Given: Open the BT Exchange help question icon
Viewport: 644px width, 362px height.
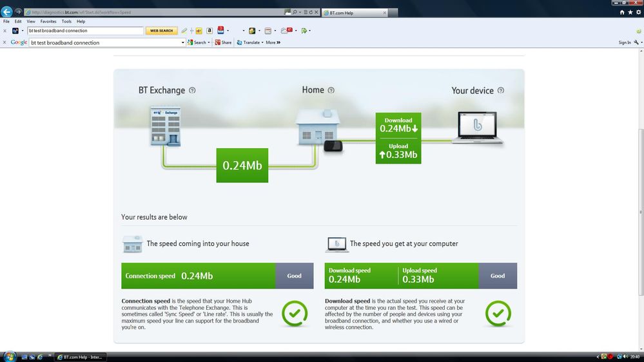Looking at the screenshot, I should point(192,90).
